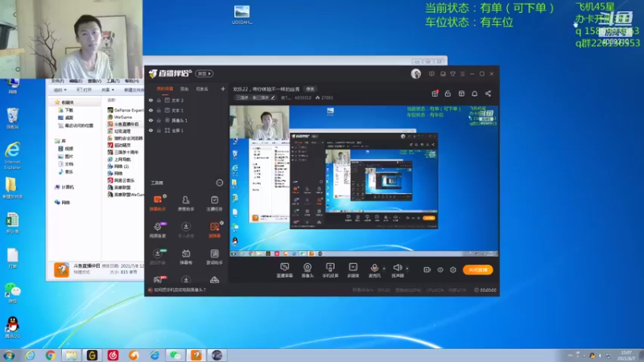The image size is (644, 362).
Task: Click the 麦克风 microphone icon
Action: (x=374, y=268)
